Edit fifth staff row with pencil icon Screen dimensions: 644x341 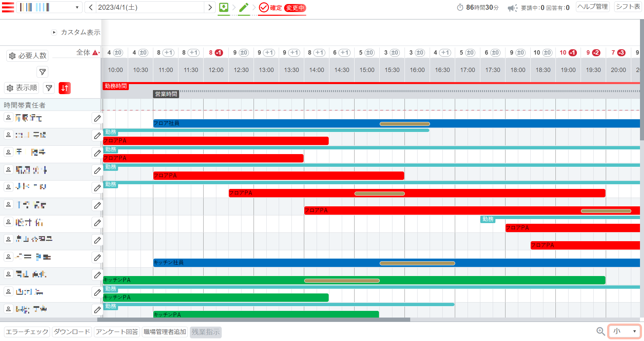point(97,188)
